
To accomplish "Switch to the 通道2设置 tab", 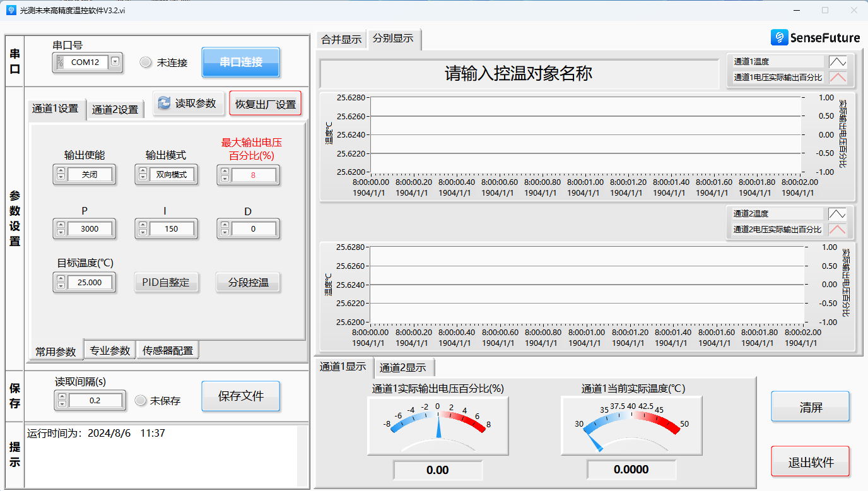I will coord(115,109).
